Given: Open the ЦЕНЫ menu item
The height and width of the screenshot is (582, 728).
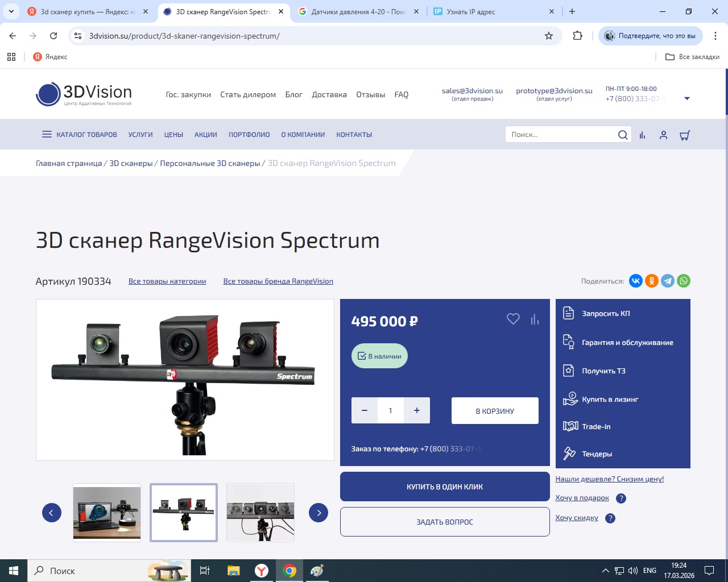Looking at the screenshot, I should point(173,135).
